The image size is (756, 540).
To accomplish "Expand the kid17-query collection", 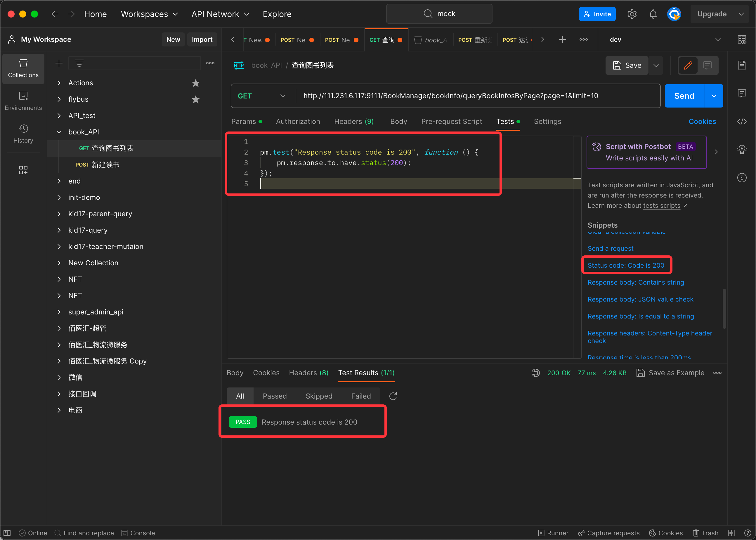I will tap(59, 230).
